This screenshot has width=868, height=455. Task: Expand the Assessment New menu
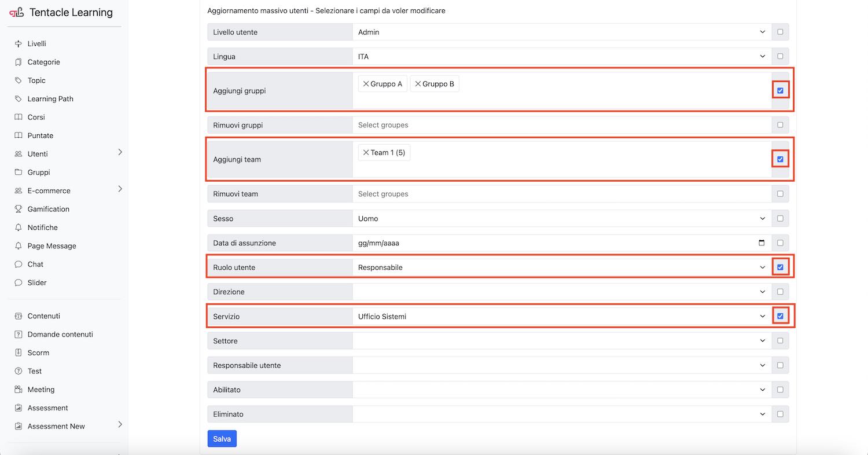tap(120, 426)
